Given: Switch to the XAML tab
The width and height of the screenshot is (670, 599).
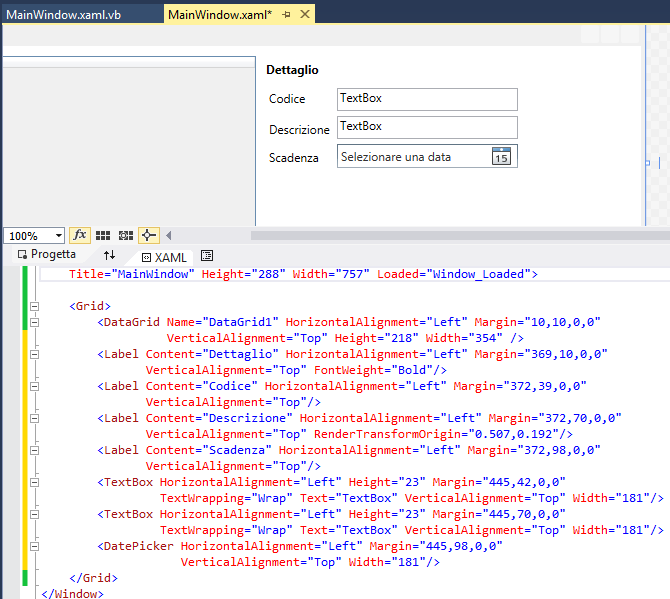Looking at the screenshot, I should click(x=164, y=257).
